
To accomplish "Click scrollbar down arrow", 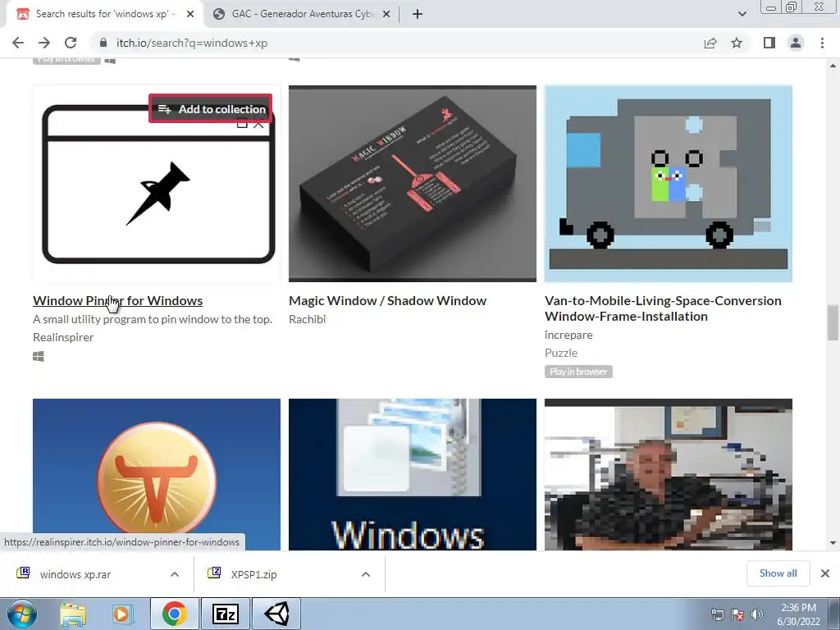I will pyautogui.click(x=833, y=543).
